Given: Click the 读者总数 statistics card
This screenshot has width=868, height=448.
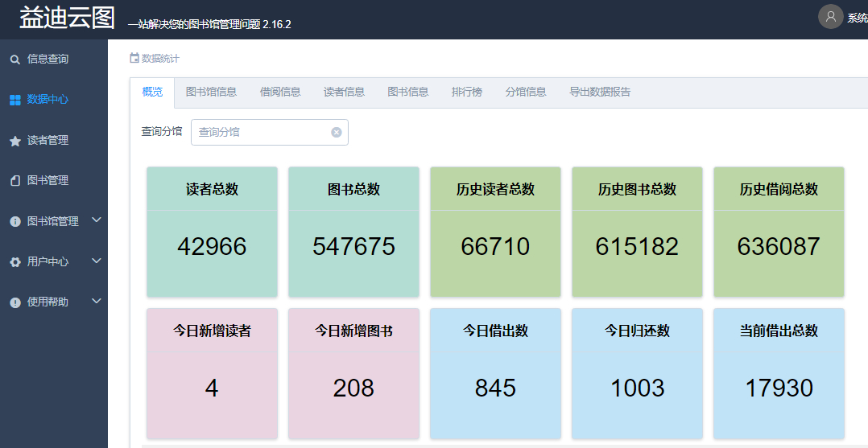Looking at the screenshot, I should 212,232.
